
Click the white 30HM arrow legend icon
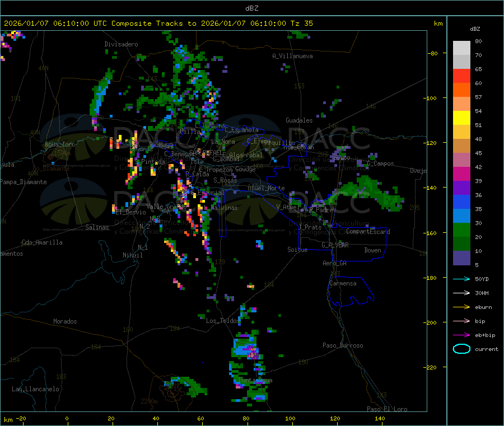point(461,293)
